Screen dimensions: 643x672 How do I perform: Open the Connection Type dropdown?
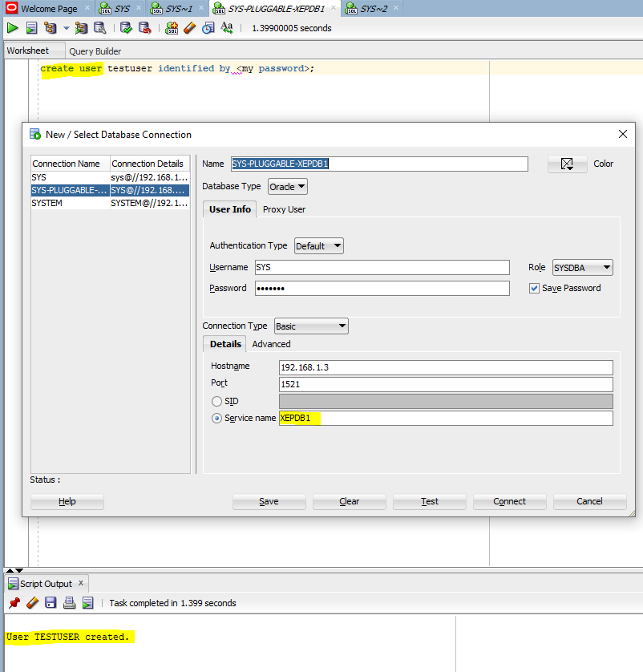point(311,326)
